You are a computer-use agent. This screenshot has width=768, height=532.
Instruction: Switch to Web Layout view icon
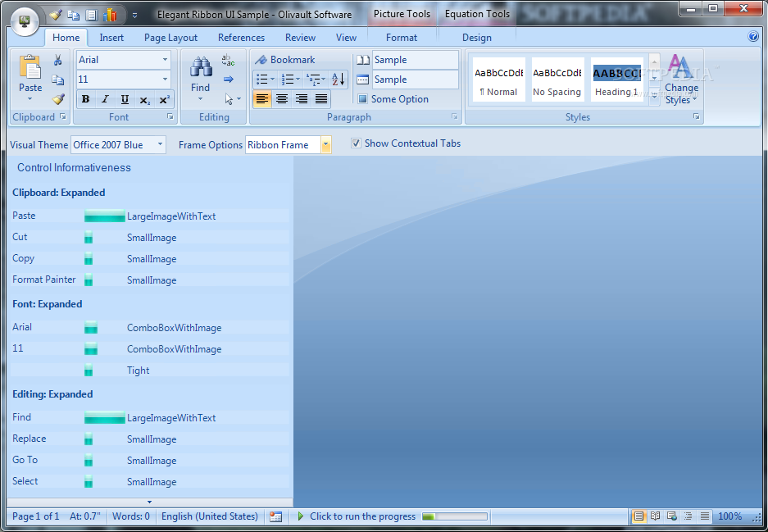(x=672, y=516)
